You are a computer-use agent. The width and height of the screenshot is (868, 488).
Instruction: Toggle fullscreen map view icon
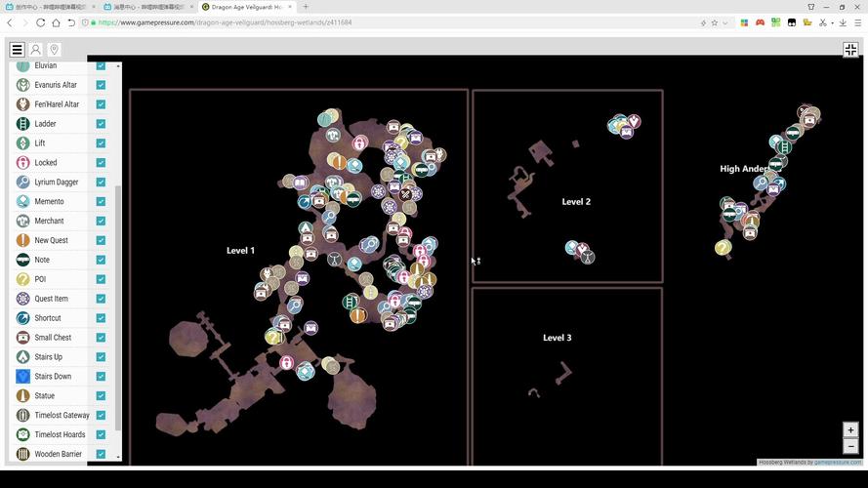pyautogui.click(x=850, y=50)
